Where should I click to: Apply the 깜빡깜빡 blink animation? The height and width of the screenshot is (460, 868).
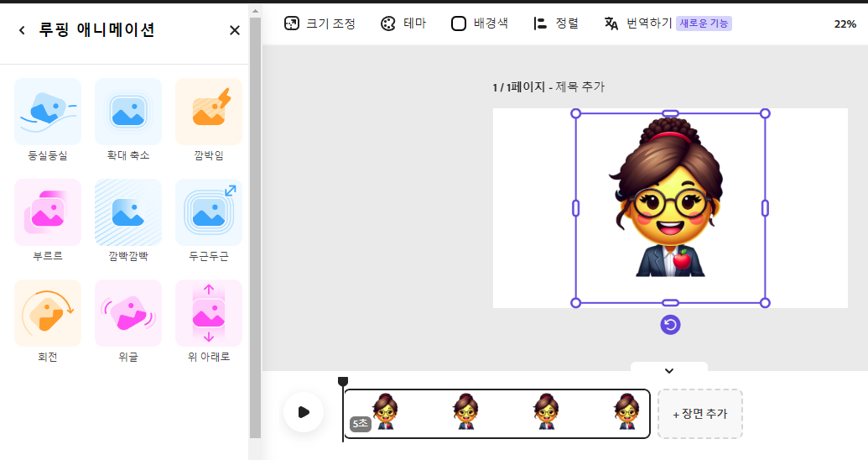[x=128, y=212]
